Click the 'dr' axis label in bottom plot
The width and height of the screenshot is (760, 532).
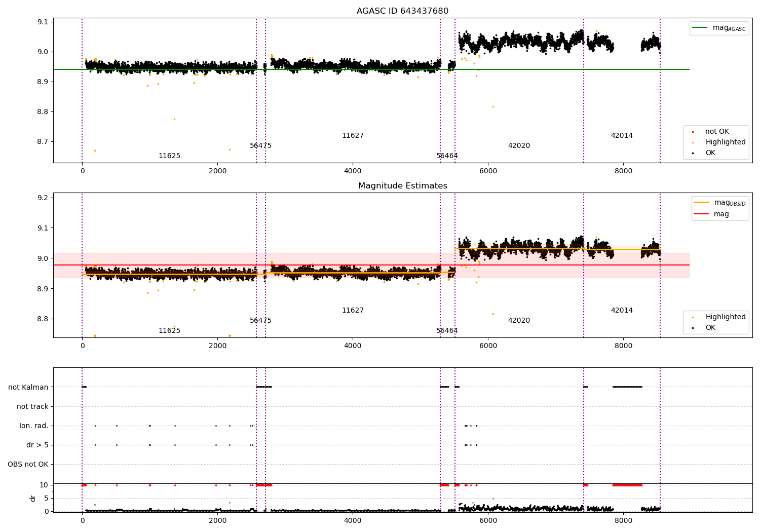(33, 498)
